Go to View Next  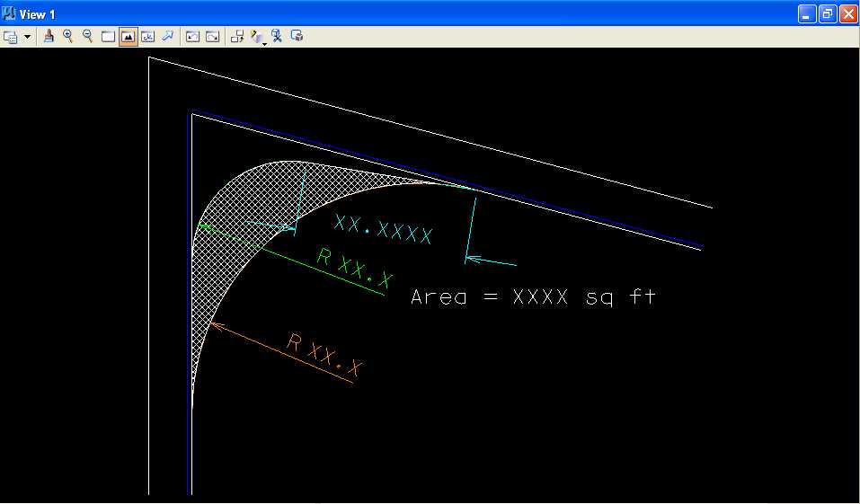point(212,37)
